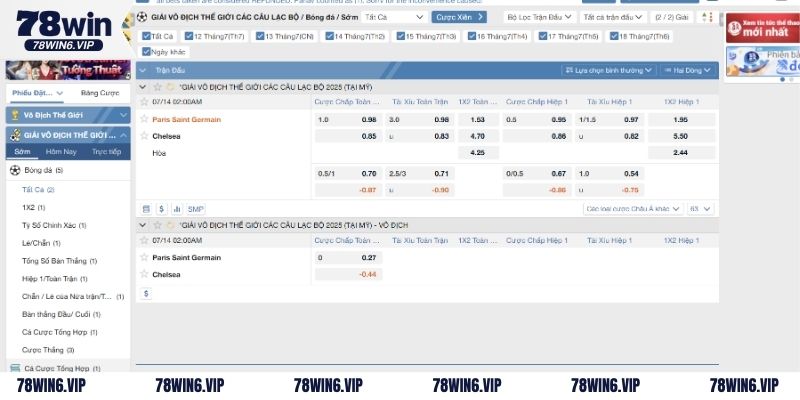Image resolution: width=800 pixels, height=400 pixels.
Task: Click the Bóng đá soccer ball sidebar icon
Action: (15, 170)
